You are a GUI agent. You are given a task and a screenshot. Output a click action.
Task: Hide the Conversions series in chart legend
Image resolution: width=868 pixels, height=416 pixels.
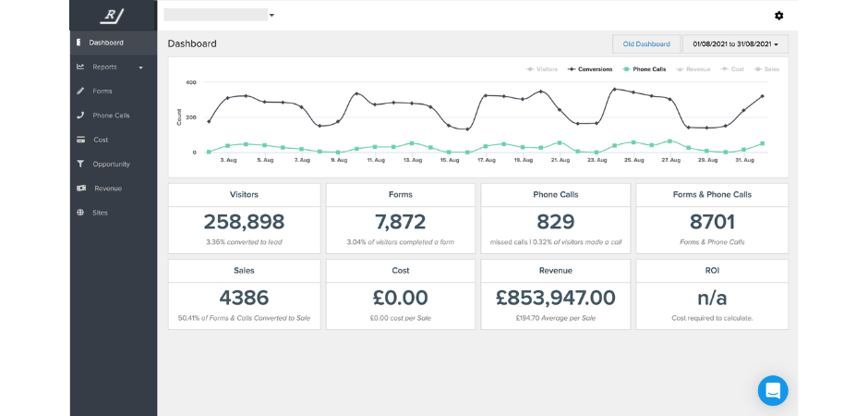click(590, 68)
